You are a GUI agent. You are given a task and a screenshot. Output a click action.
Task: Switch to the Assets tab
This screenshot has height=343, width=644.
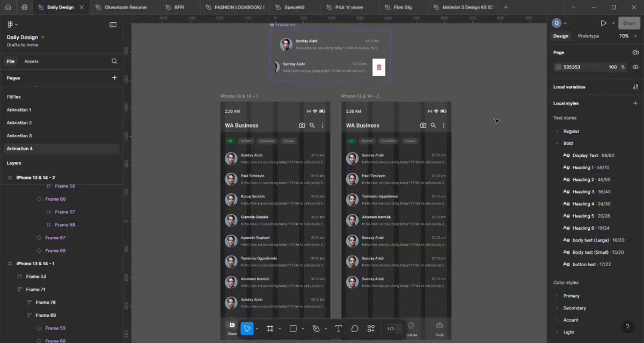click(31, 61)
